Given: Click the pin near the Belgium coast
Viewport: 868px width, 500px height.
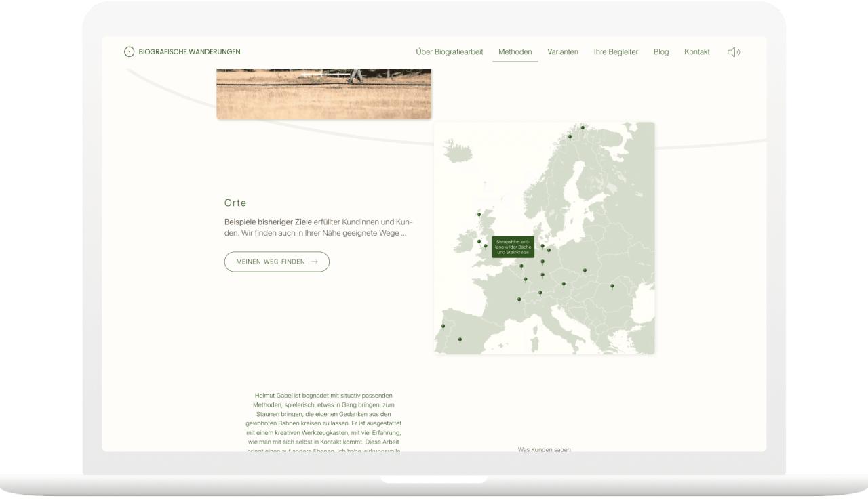Looking at the screenshot, I should [x=521, y=264].
